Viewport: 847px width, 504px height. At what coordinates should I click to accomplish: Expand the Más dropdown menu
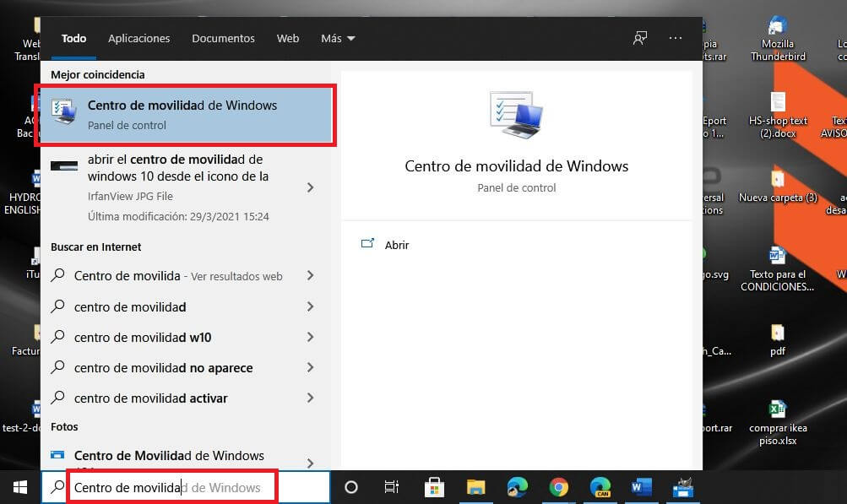[x=338, y=38]
